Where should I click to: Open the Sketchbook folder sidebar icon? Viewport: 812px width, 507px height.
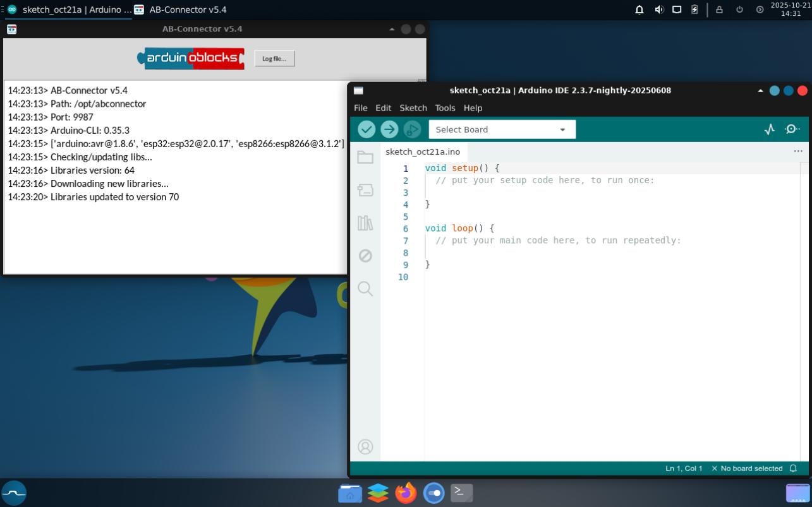(x=365, y=157)
